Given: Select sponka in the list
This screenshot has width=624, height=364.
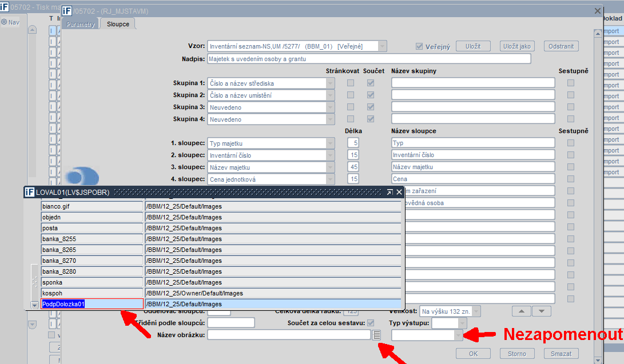Looking at the screenshot, I should [x=92, y=282].
